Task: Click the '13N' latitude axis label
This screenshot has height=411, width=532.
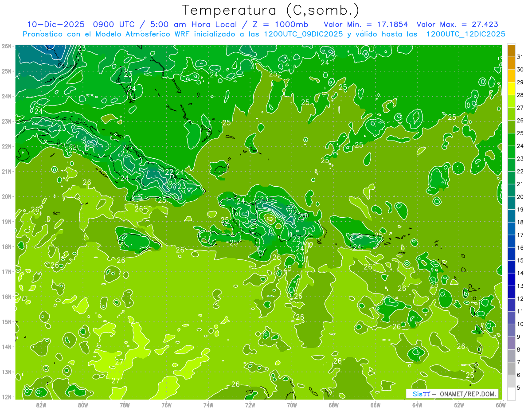Action: [7, 372]
